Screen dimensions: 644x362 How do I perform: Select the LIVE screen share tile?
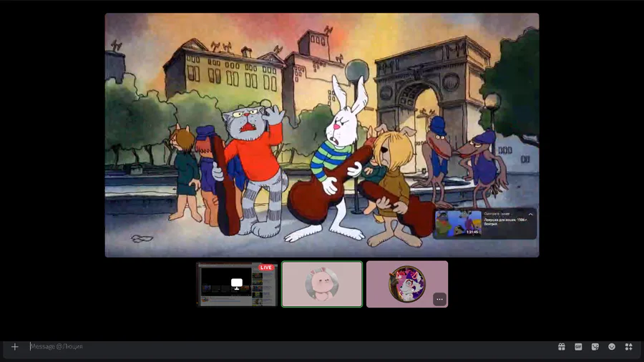point(238,285)
